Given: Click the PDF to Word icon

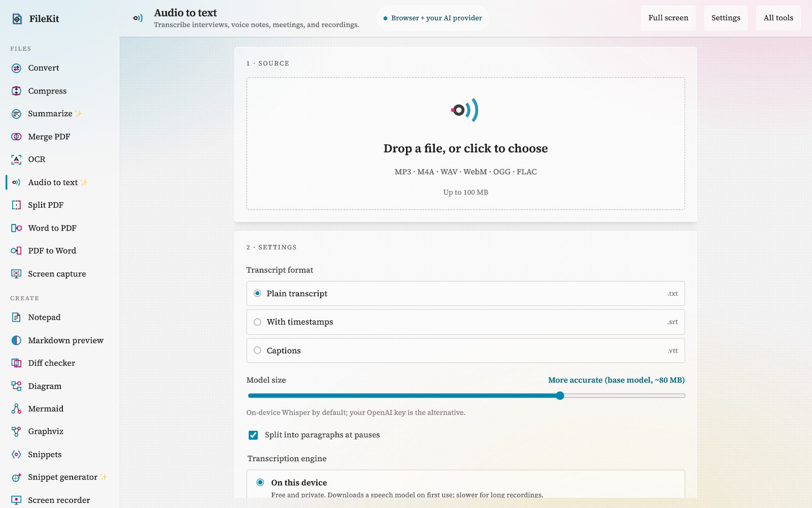Looking at the screenshot, I should (16, 251).
